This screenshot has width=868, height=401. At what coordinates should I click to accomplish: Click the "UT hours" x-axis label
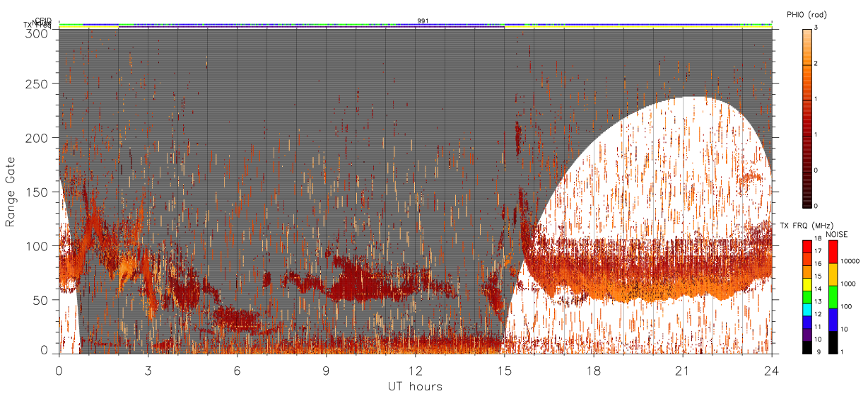coord(415,386)
